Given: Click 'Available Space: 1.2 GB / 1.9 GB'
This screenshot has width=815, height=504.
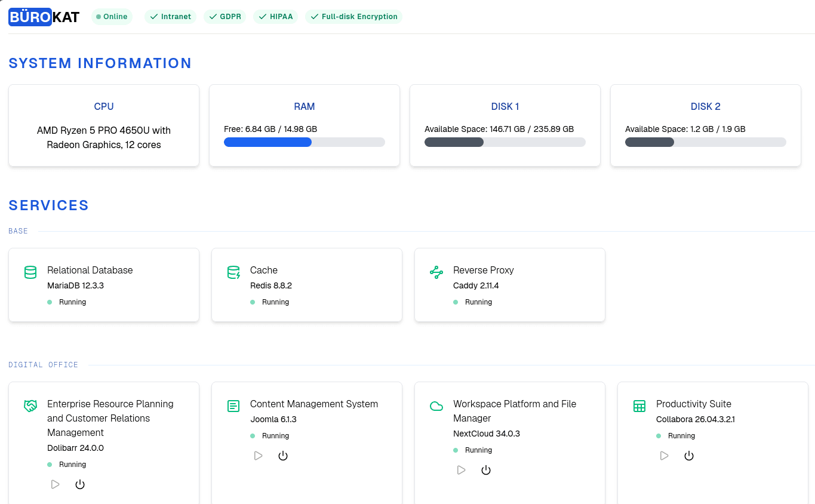Looking at the screenshot, I should pyautogui.click(x=685, y=129).
